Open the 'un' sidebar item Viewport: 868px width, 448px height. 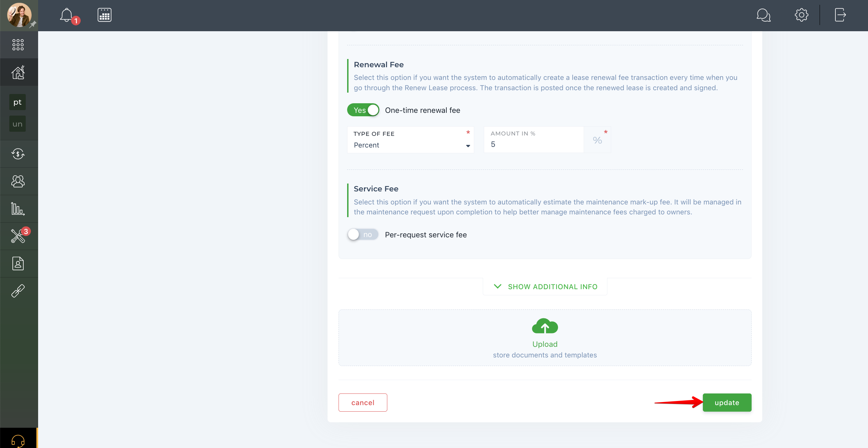[18, 124]
